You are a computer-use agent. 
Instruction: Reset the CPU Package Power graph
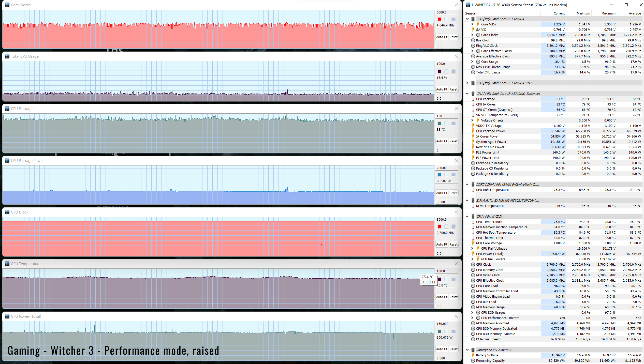453,193
